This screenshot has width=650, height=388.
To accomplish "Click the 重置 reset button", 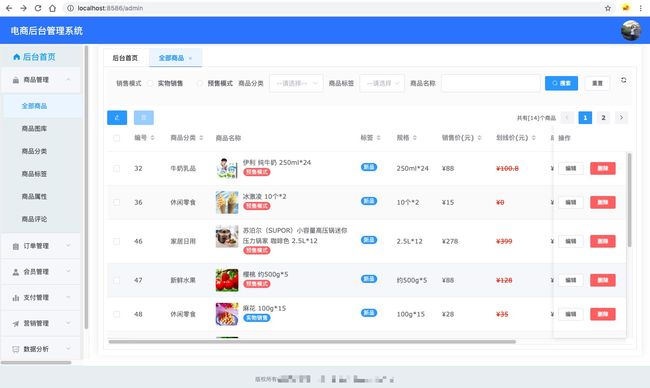I will tap(597, 83).
